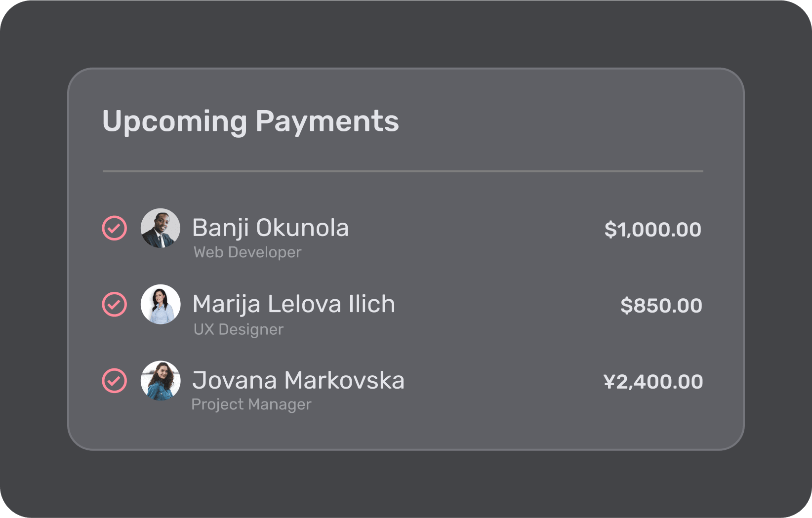This screenshot has width=812, height=518.
Task: Click the Upcoming Payments heading
Action: pyautogui.click(x=250, y=122)
